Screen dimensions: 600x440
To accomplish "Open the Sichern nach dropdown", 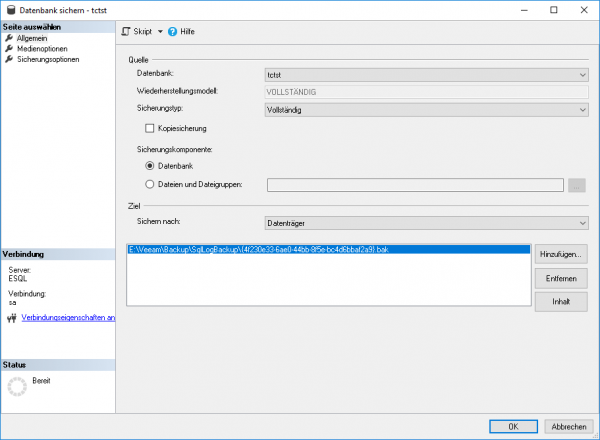I will [426, 224].
